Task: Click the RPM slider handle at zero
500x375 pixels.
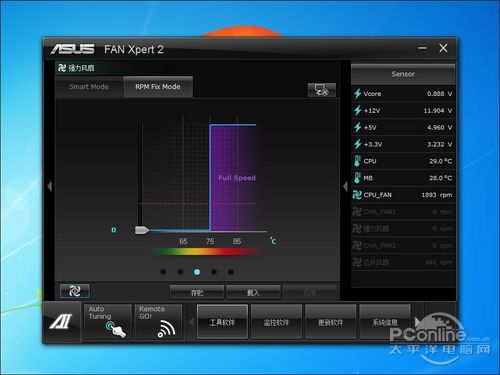Action: coord(142,230)
